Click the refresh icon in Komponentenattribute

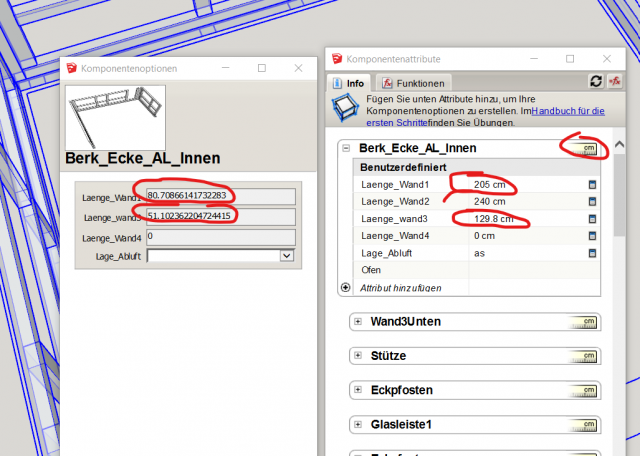pyautogui.click(x=597, y=82)
